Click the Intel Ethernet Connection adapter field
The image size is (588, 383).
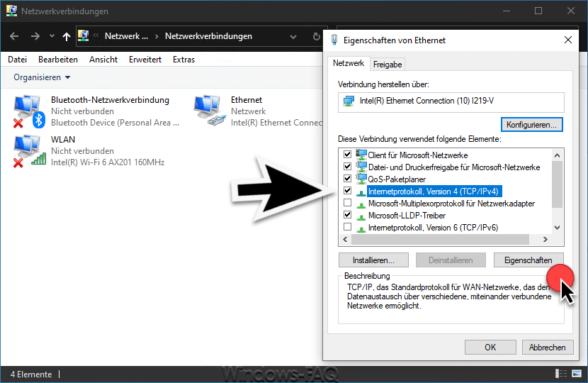click(451, 102)
